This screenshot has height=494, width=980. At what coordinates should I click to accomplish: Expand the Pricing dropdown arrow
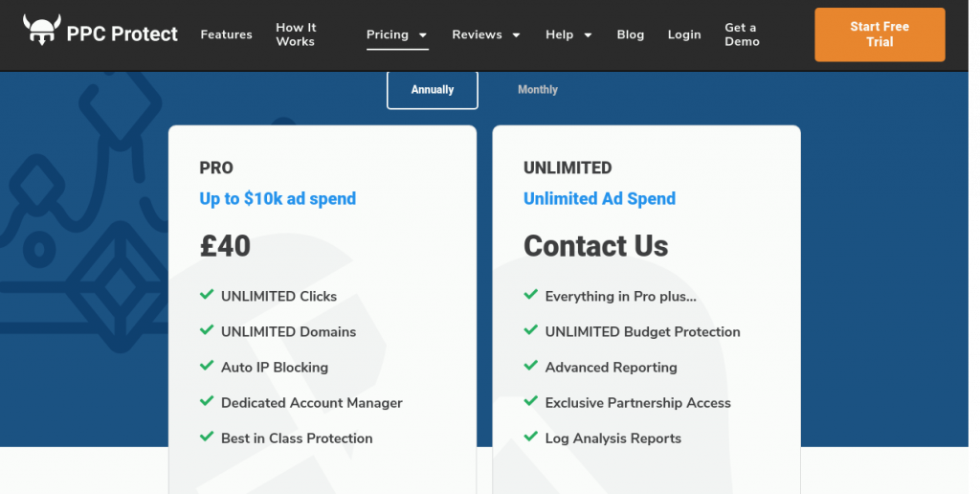point(422,35)
